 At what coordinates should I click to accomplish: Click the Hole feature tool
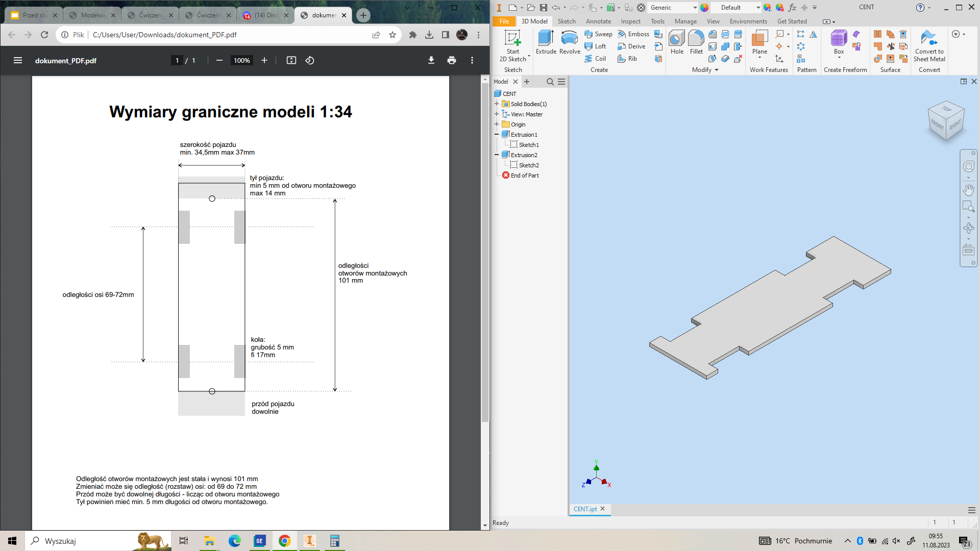click(x=677, y=42)
